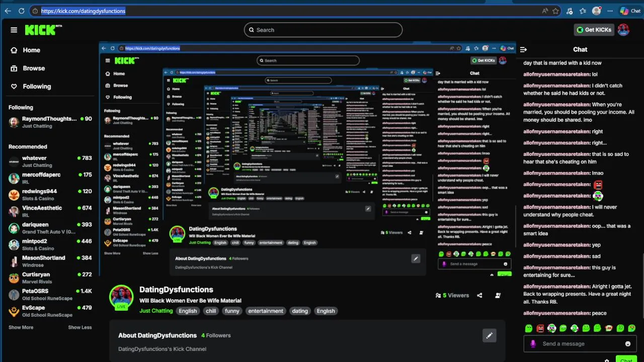Go to Home in the sidebar

(25, 50)
